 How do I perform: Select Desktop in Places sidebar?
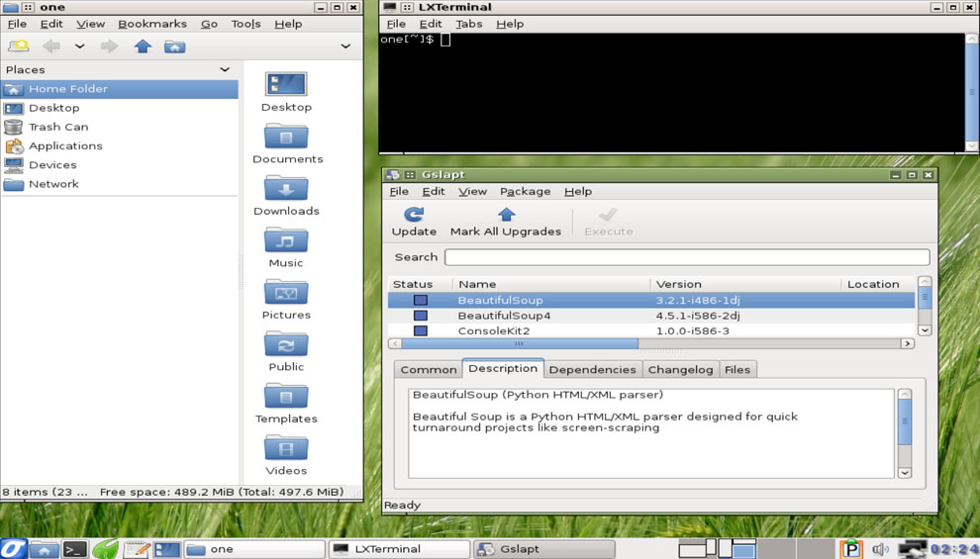point(120,108)
